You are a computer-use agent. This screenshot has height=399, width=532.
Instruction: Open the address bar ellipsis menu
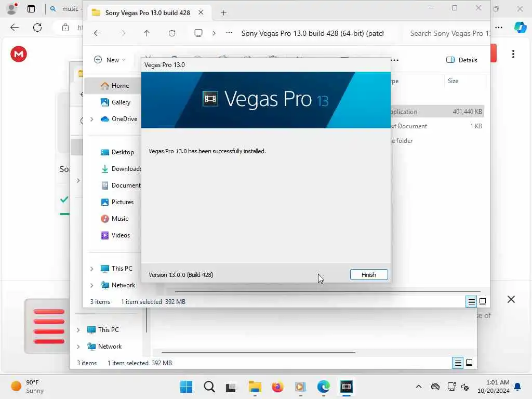(229, 33)
